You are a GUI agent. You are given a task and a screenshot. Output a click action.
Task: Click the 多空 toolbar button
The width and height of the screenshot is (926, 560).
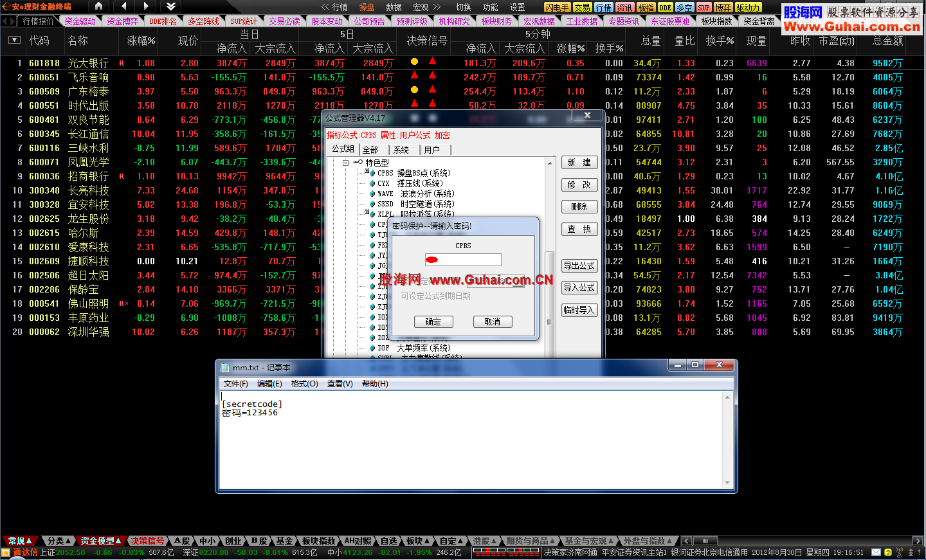pos(684,8)
